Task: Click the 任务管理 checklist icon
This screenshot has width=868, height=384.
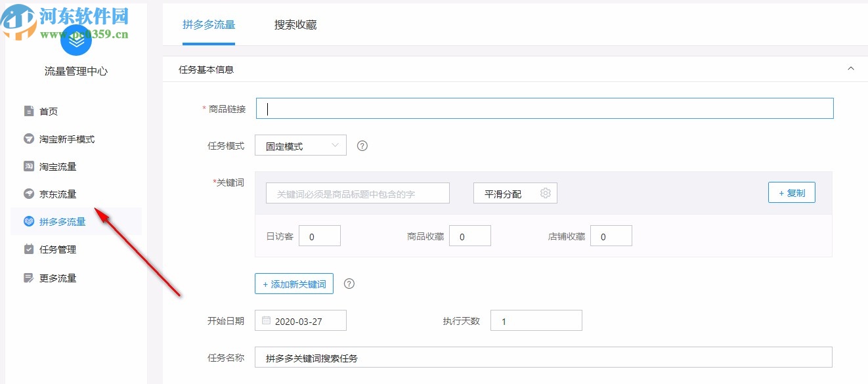Action: [29, 249]
